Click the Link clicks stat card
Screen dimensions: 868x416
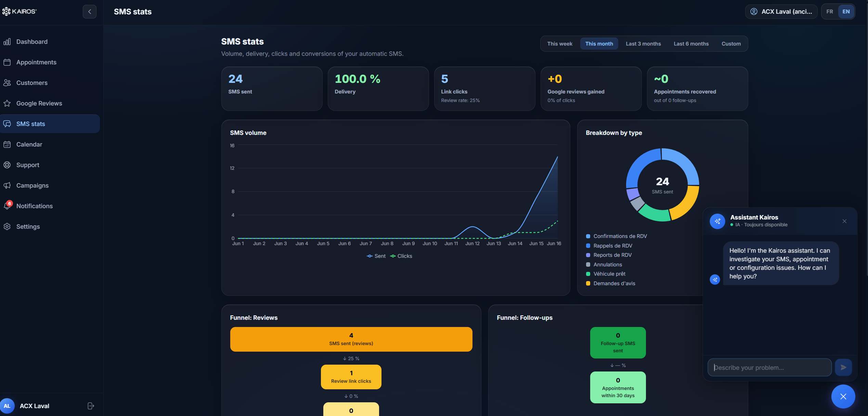pos(484,89)
